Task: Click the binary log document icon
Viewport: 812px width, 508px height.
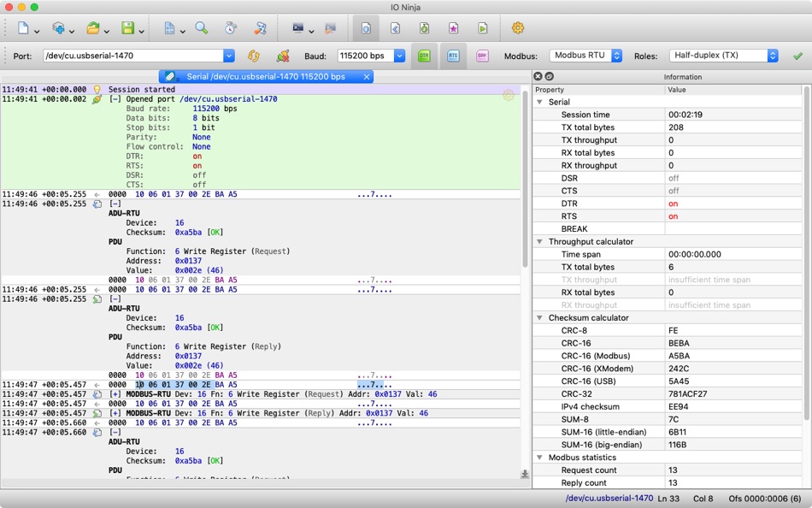Action: point(169,28)
